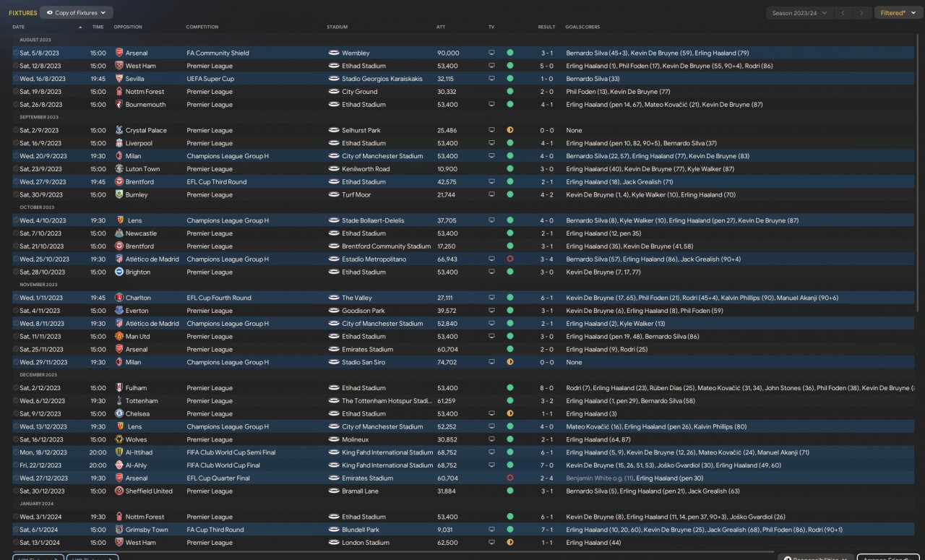925x560 pixels.
Task: Click the 2 - 4 result against Arsenal
Action: click(x=547, y=478)
